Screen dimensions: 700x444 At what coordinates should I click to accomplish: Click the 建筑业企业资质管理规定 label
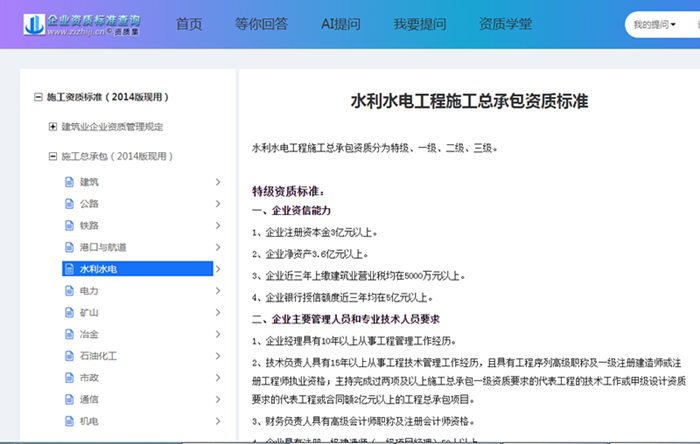[112, 127]
